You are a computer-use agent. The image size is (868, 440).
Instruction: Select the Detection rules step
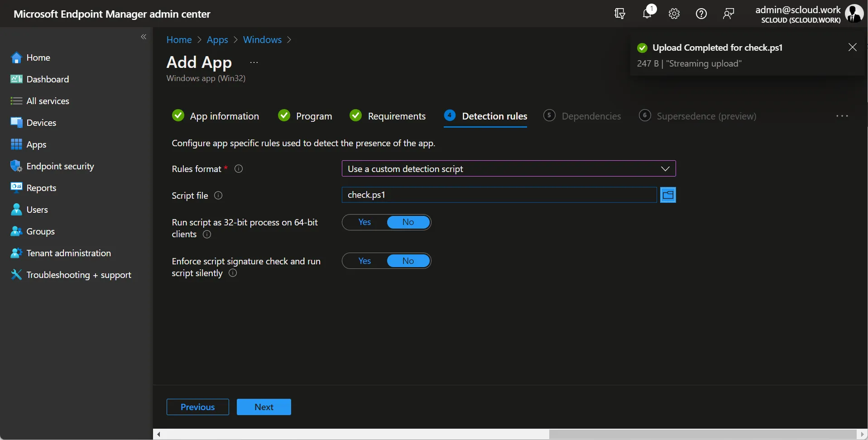point(485,116)
